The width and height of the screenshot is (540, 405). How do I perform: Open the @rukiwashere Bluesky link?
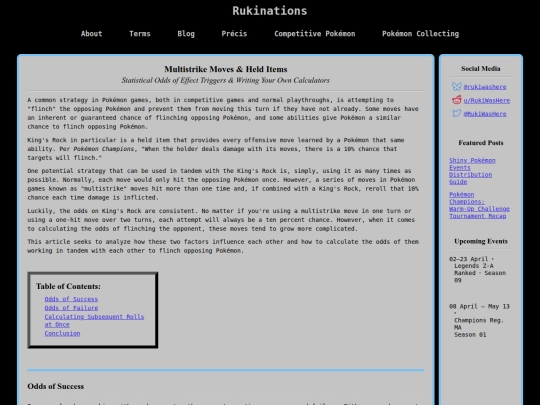[x=485, y=87]
